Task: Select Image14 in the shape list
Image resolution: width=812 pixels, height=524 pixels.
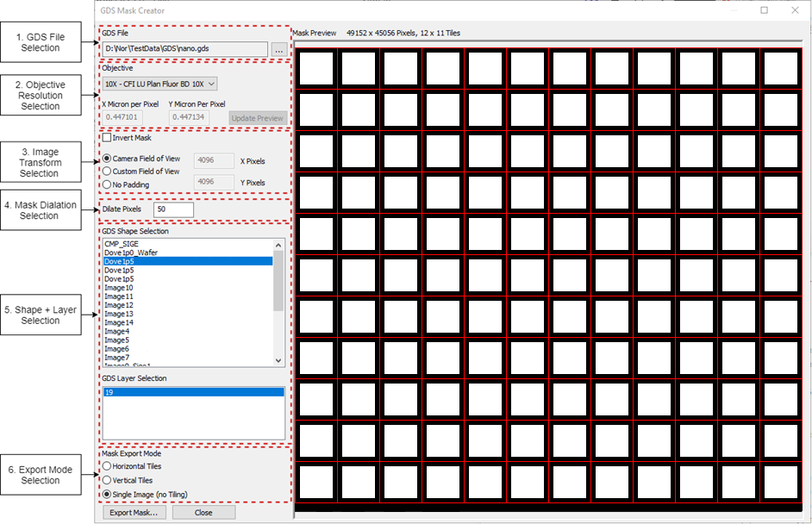Action: coord(119,322)
